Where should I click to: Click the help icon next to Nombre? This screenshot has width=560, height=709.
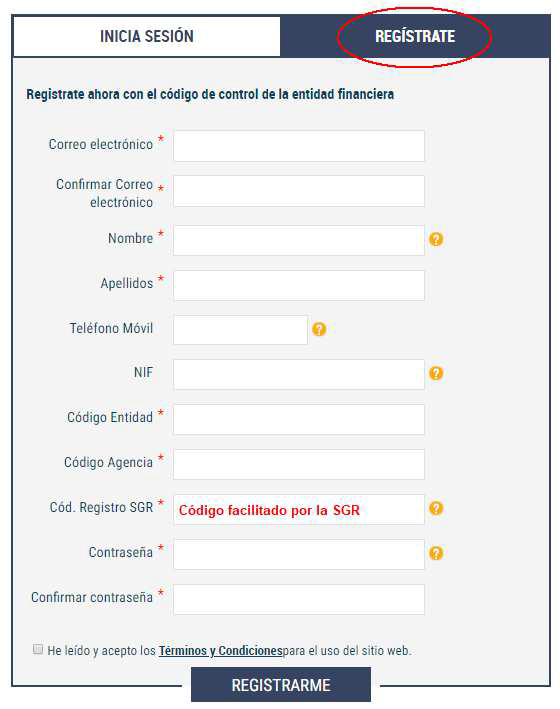coord(436,239)
